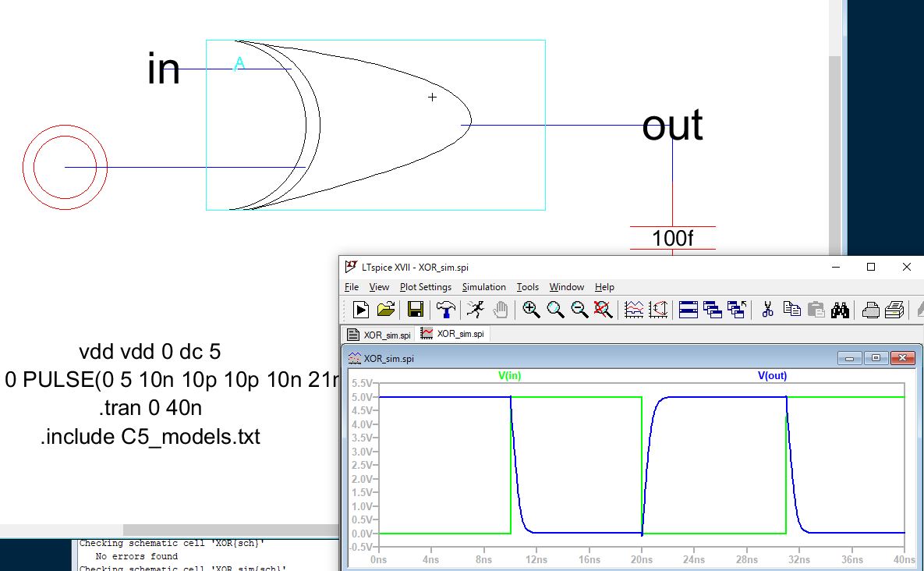Click the V(out) trace label
Screen dimensions: 924x571
tap(772, 375)
